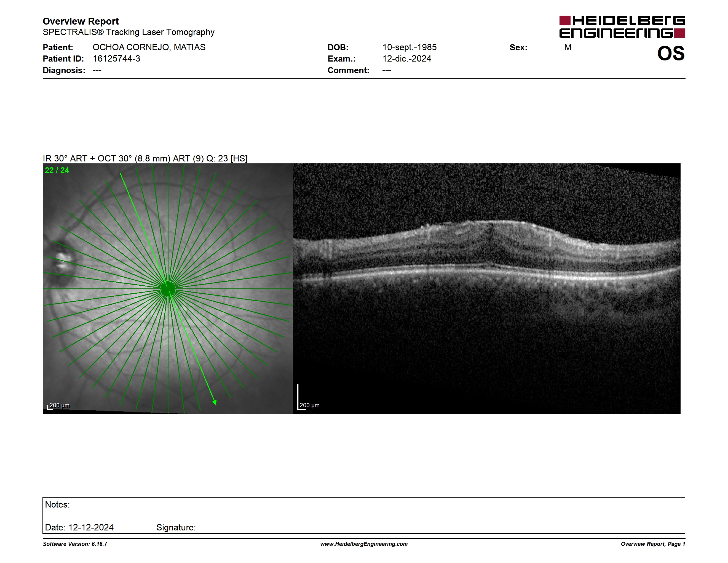This screenshot has height=563, width=728.
Task: Click the Patient: field label
Action: tap(58, 47)
